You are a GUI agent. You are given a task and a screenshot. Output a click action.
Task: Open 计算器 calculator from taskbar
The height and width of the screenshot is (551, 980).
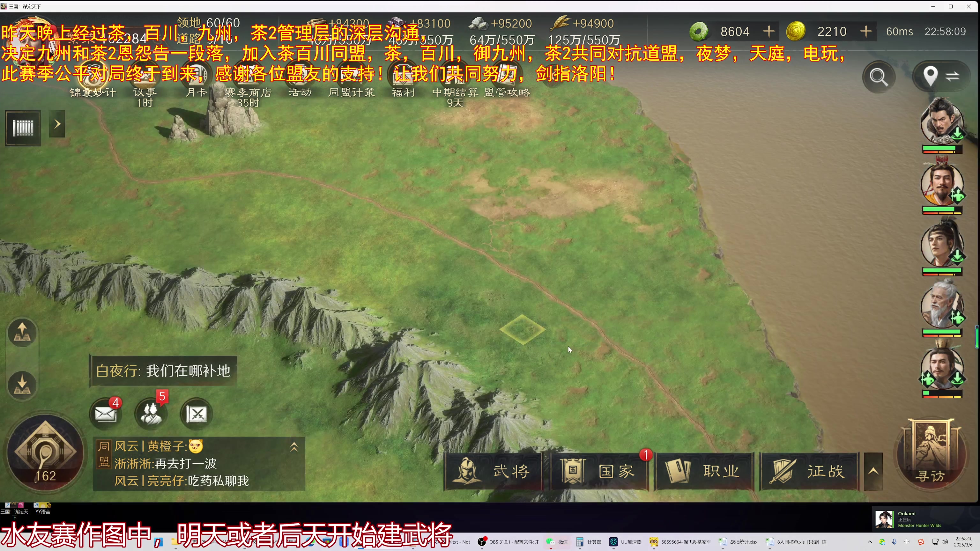point(589,542)
